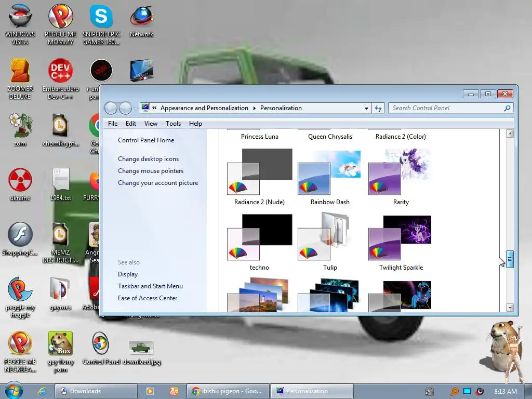Click Change your account picture link
This screenshot has width=532, height=399.
158,182
